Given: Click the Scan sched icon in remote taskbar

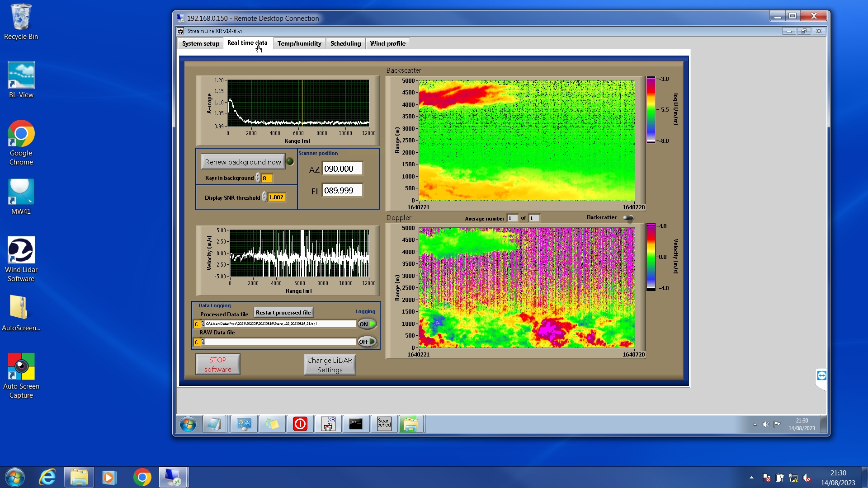Looking at the screenshot, I should 384,424.
